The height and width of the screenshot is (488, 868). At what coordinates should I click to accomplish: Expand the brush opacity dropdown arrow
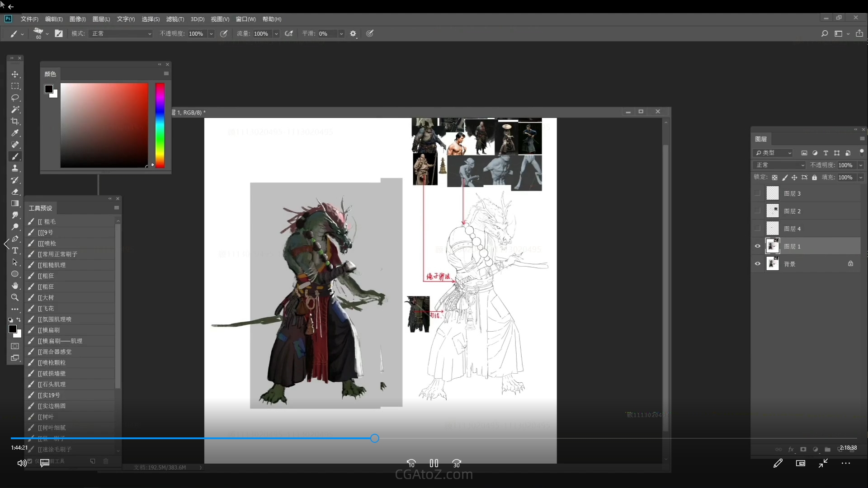click(x=211, y=33)
